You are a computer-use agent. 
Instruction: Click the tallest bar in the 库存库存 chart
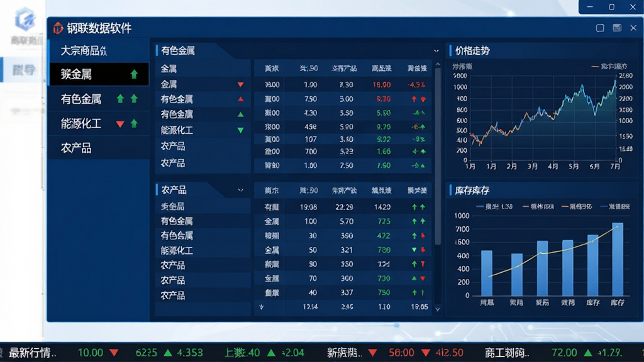(x=618, y=259)
